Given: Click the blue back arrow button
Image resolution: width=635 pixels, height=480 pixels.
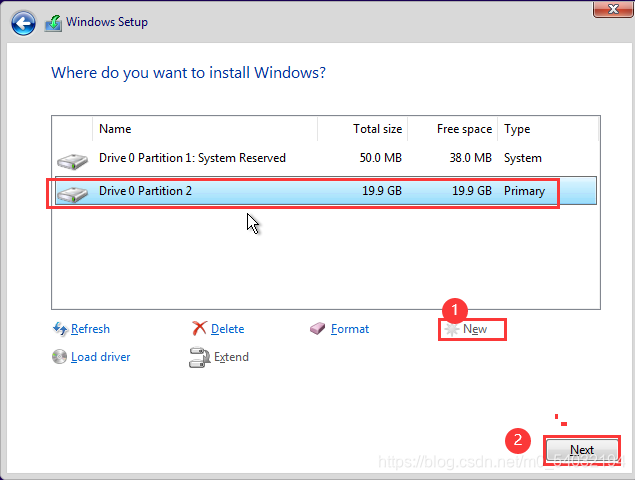Looking at the screenshot, I should click(x=23, y=23).
